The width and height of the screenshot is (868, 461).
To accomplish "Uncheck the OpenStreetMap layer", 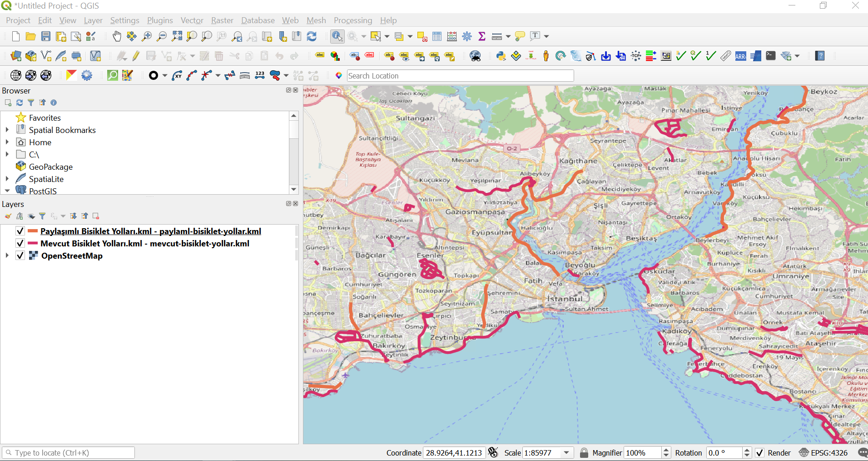I will click(x=20, y=255).
